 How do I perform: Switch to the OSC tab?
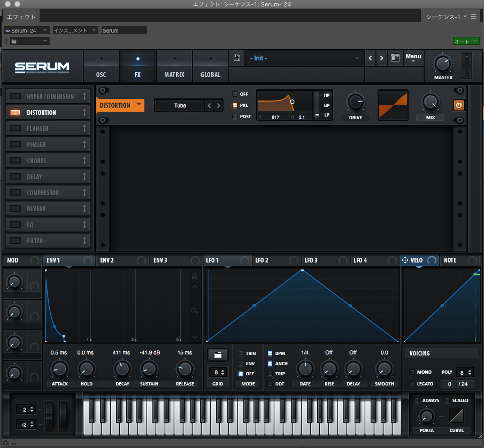(101, 66)
